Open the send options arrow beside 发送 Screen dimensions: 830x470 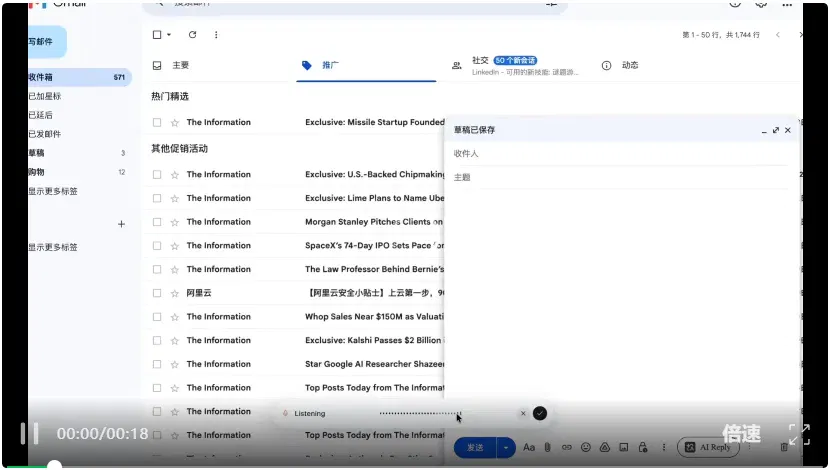506,448
